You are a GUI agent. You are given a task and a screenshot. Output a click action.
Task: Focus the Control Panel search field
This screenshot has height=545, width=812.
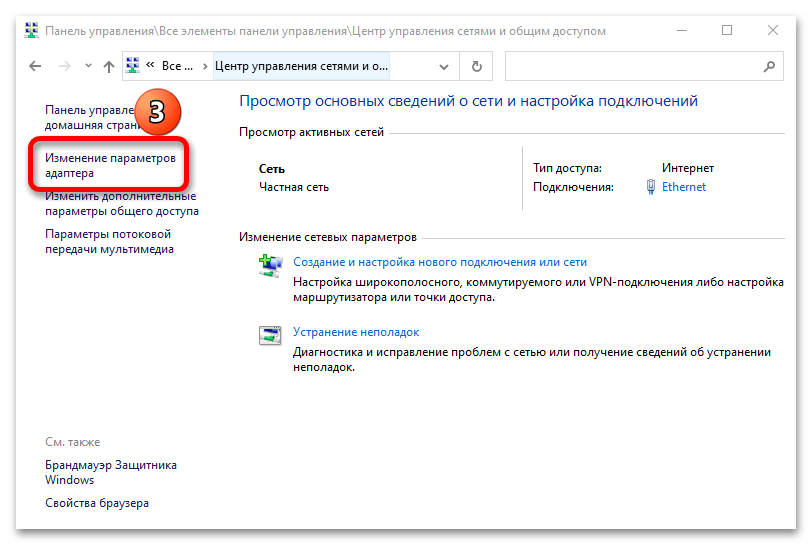pyautogui.click(x=644, y=66)
